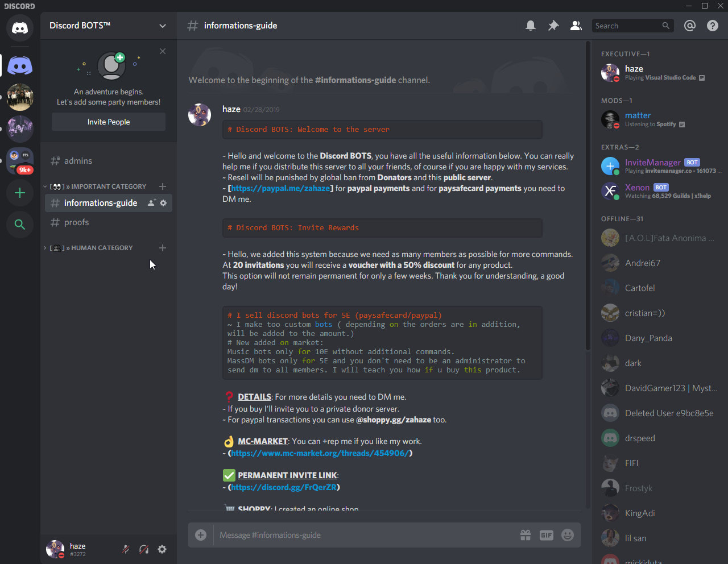Select the Discord BOTS server icon
Screen dimensions: 728x564
tap(20, 66)
